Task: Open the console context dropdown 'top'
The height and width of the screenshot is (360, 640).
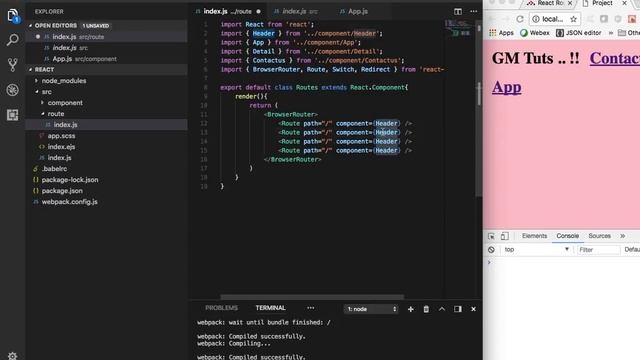Action: pyautogui.click(x=536, y=249)
